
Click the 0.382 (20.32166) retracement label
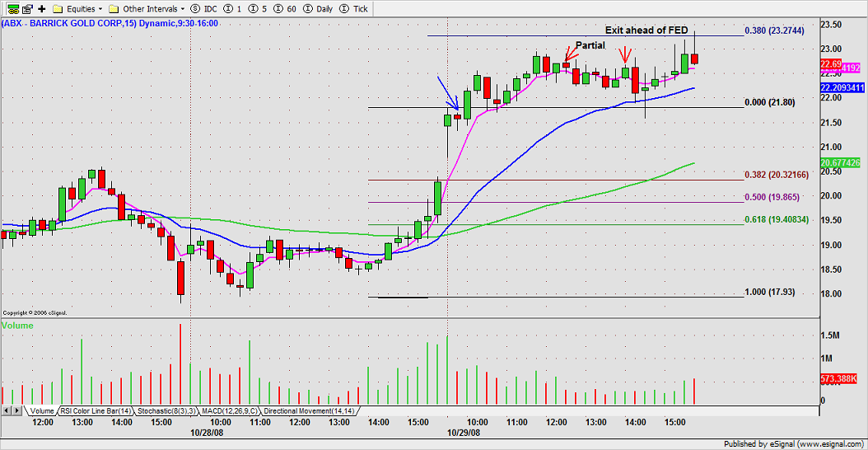(776, 175)
